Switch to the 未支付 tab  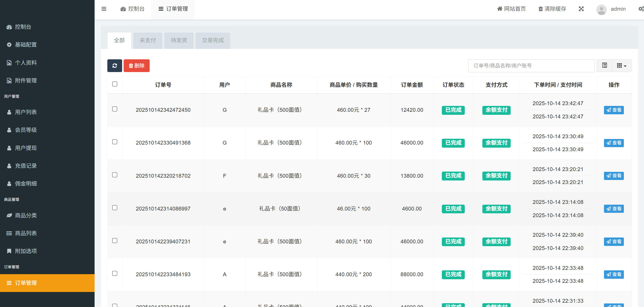coord(148,40)
